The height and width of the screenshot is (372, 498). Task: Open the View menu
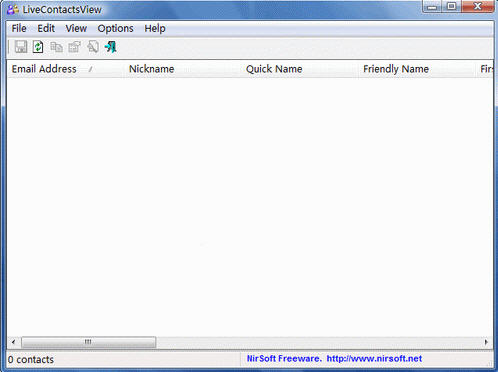click(x=76, y=29)
